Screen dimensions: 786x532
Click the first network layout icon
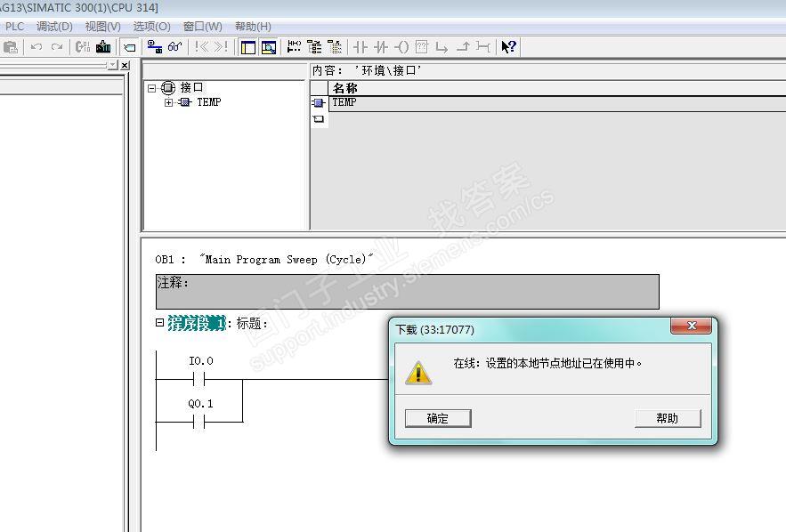click(x=295, y=47)
